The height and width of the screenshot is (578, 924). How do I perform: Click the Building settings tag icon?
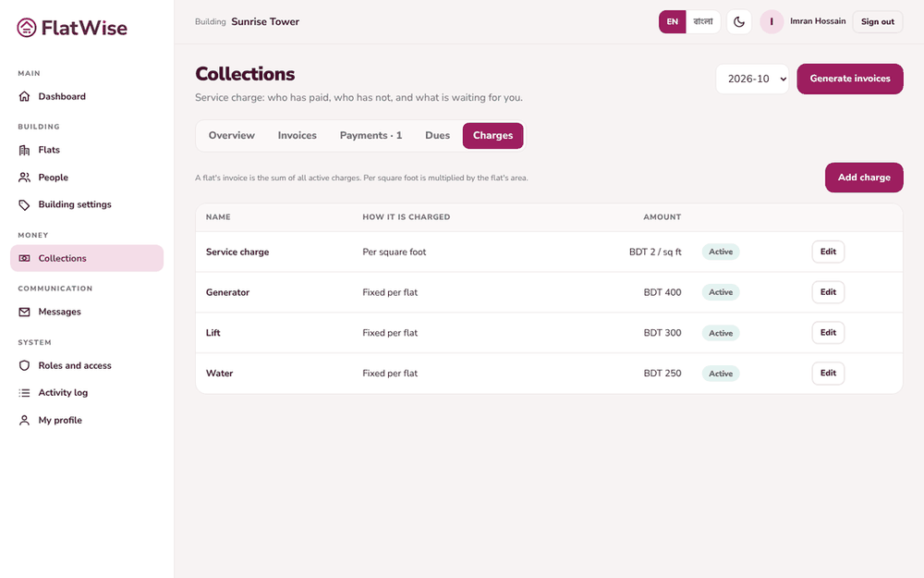24,204
